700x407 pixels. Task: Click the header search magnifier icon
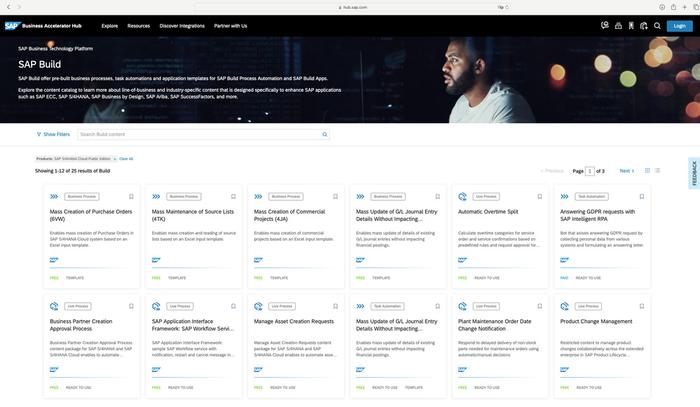pos(657,26)
